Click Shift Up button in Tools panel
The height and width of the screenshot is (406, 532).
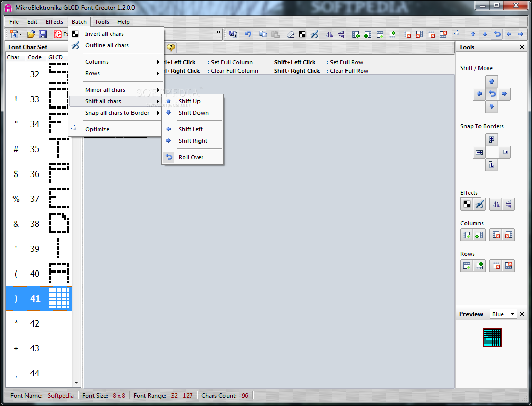(491, 82)
